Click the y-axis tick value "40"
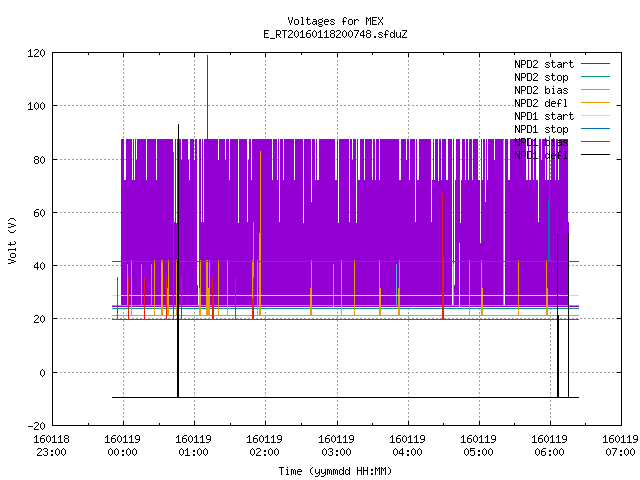The width and height of the screenshot is (640, 480). pos(39,266)
